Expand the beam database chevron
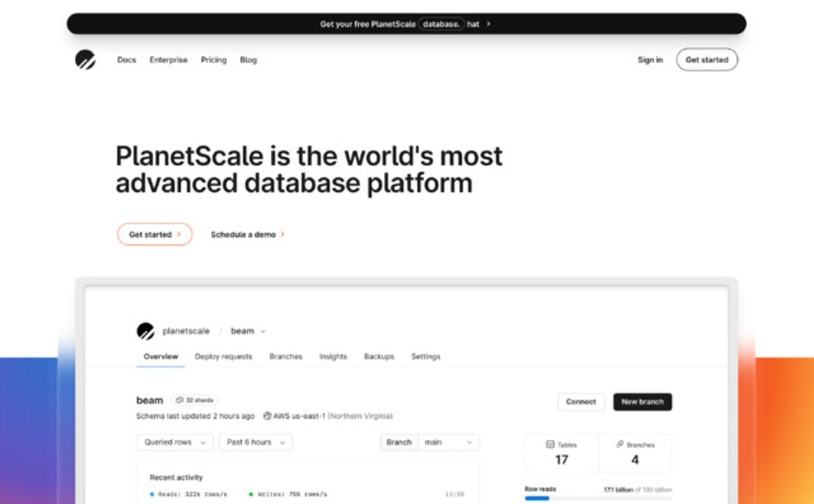 [263, 331]
